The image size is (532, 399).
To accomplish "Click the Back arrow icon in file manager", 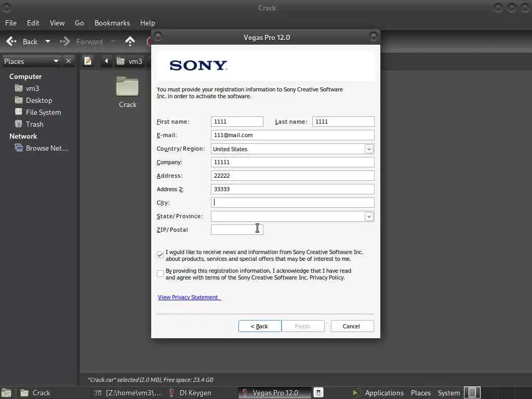I will tap(11, 42).
